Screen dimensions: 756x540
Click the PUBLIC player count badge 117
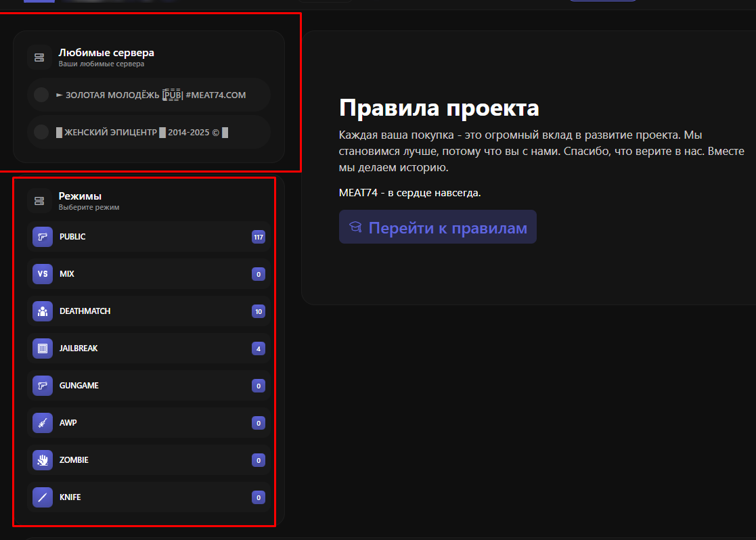coord(258,237)
